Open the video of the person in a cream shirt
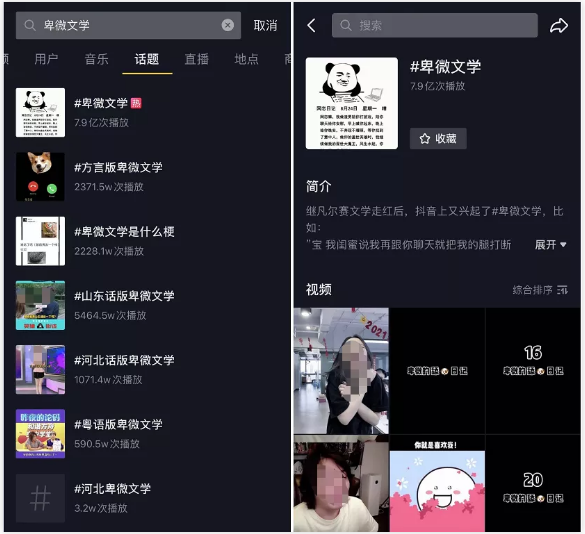 pos(341,484)
